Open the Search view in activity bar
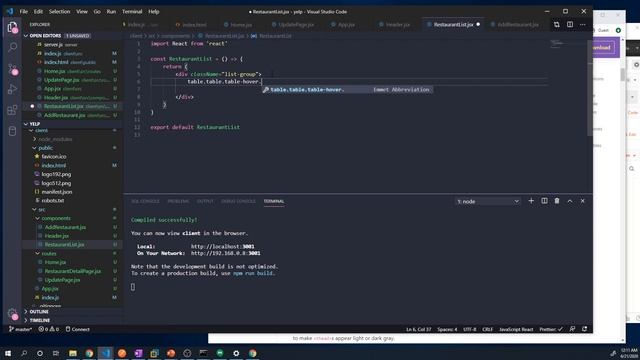The width and height of the screenshot is (640, 360). coord(12,47)
